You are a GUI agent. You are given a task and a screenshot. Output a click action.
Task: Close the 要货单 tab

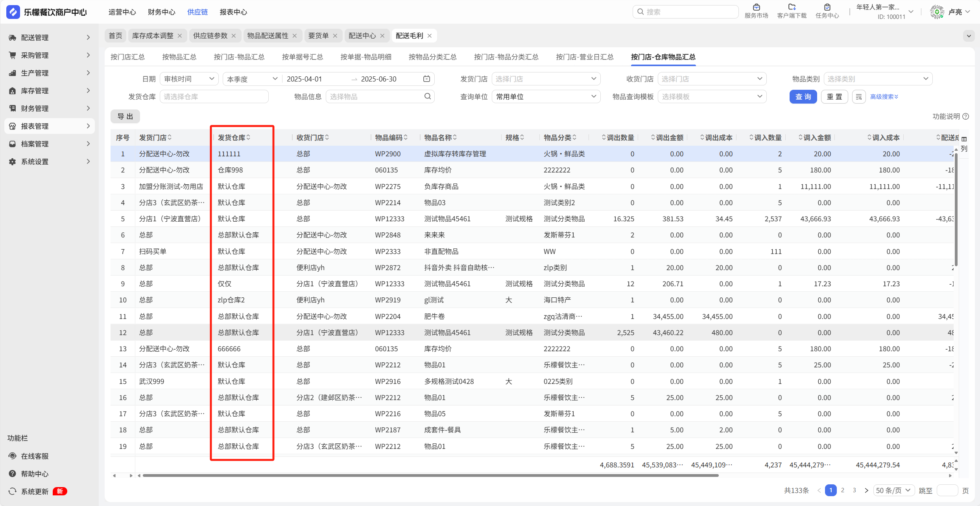click(335, 36)
